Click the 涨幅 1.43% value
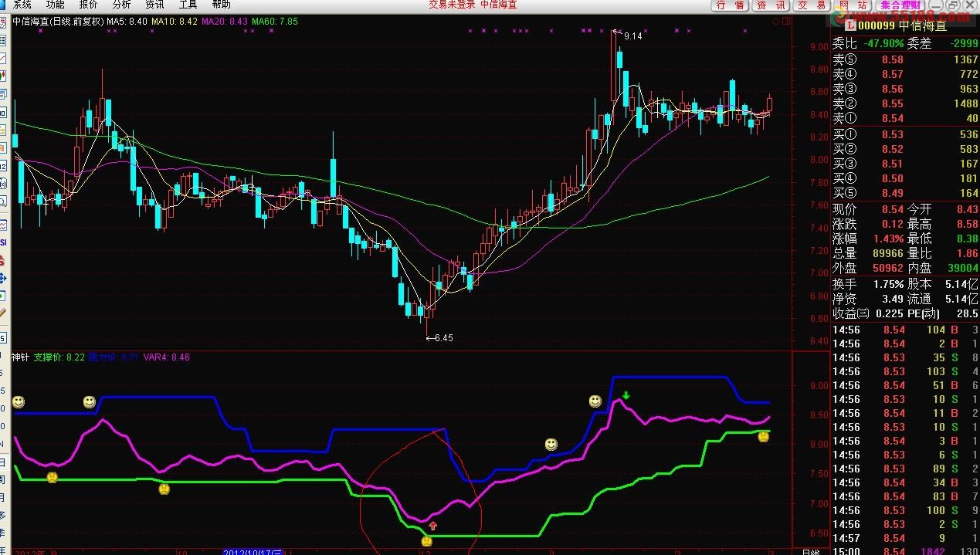980x555 pixels. [888, 239]
